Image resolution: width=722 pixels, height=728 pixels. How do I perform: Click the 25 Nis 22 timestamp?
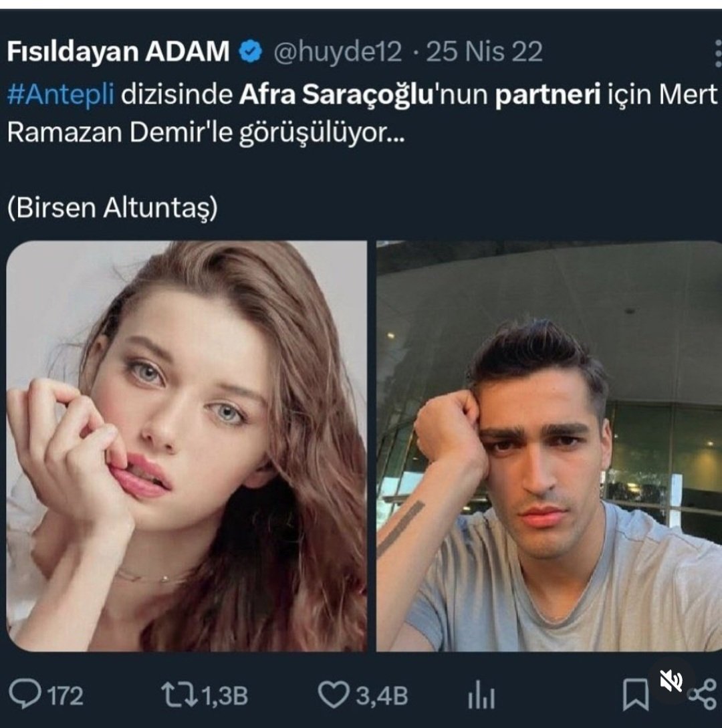point(484,52)
